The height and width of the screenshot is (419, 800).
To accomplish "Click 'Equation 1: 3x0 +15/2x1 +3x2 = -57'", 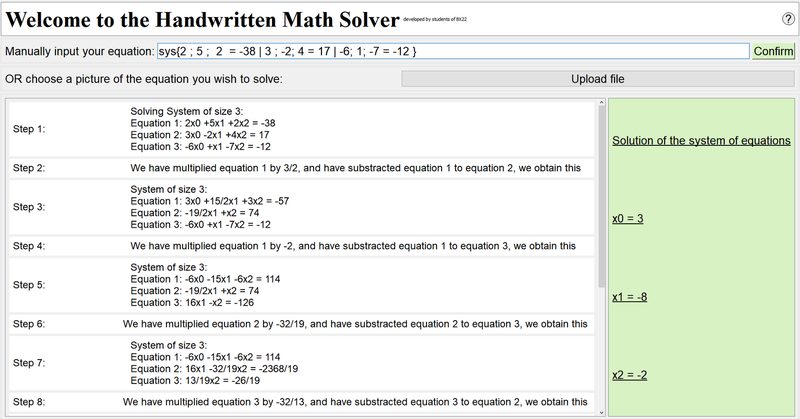I will coord(210,201).
